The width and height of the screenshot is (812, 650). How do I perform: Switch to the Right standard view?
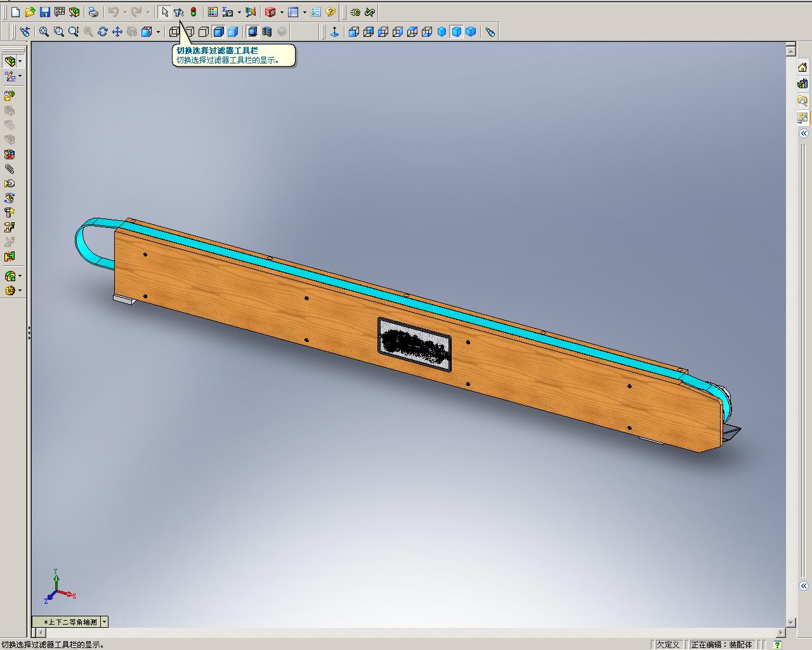398,32
